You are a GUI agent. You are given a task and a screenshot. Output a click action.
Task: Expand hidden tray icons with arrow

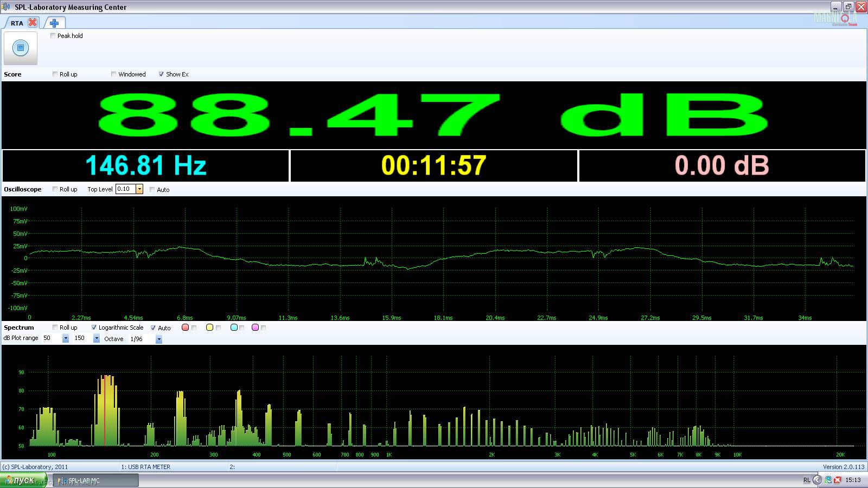(x=817, y=480)
